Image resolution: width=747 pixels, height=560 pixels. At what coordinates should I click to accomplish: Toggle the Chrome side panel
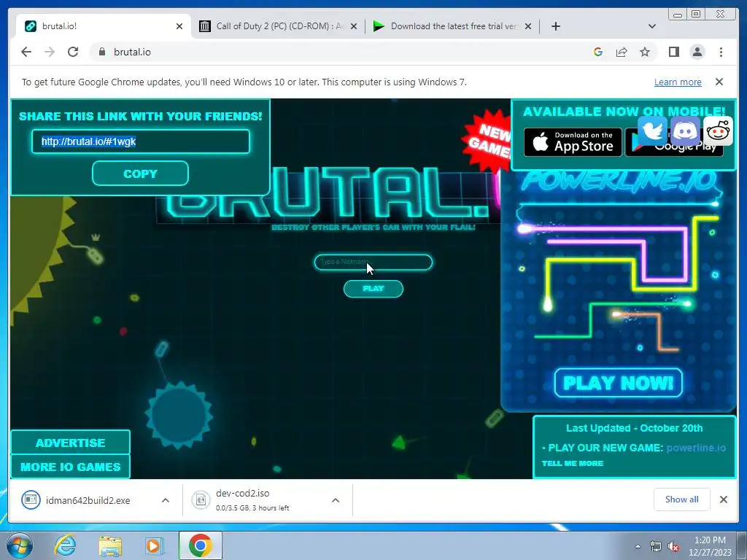pyautogui.click(x=673, y=52)
